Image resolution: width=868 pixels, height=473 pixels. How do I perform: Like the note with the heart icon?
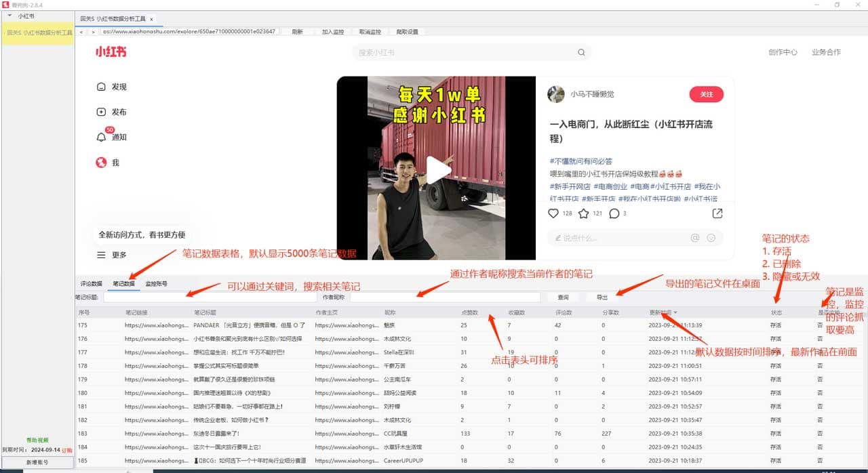553,213
